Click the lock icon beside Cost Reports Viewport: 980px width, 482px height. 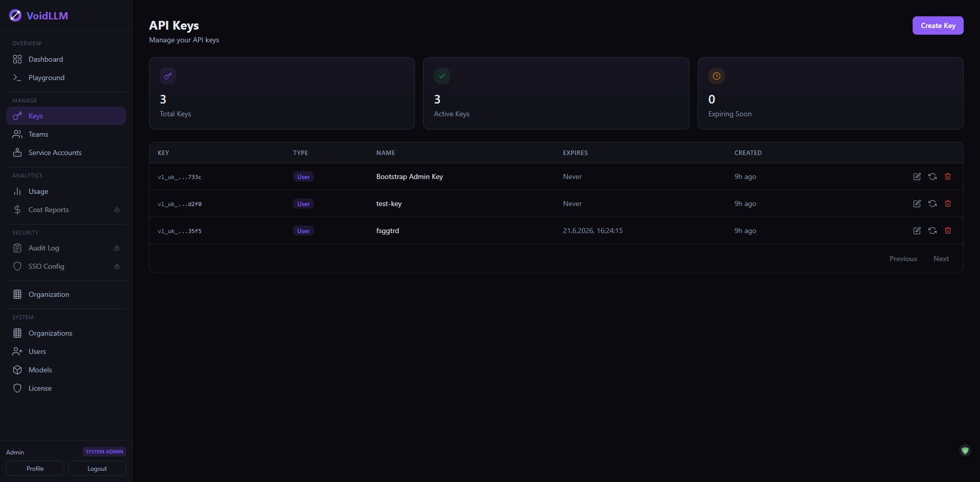coord(117,210)
